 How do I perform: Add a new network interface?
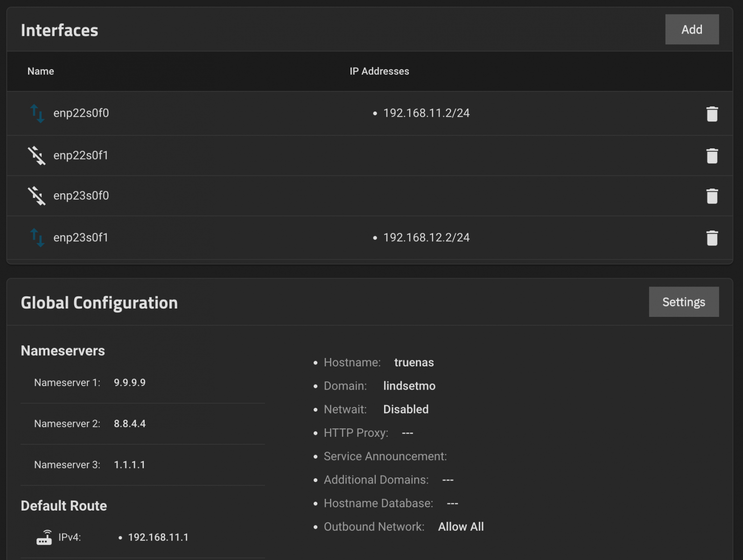pyautogui.click(x=692, y=29)
